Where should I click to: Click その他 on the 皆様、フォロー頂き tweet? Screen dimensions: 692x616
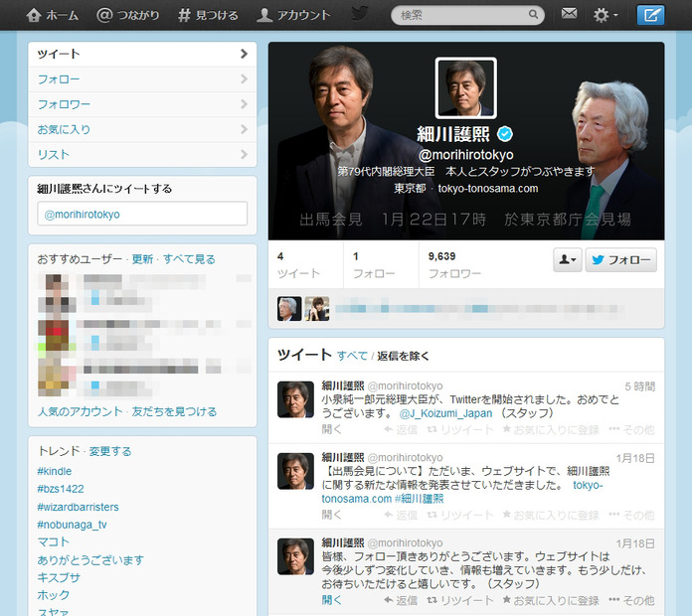[x=631, y=600]
